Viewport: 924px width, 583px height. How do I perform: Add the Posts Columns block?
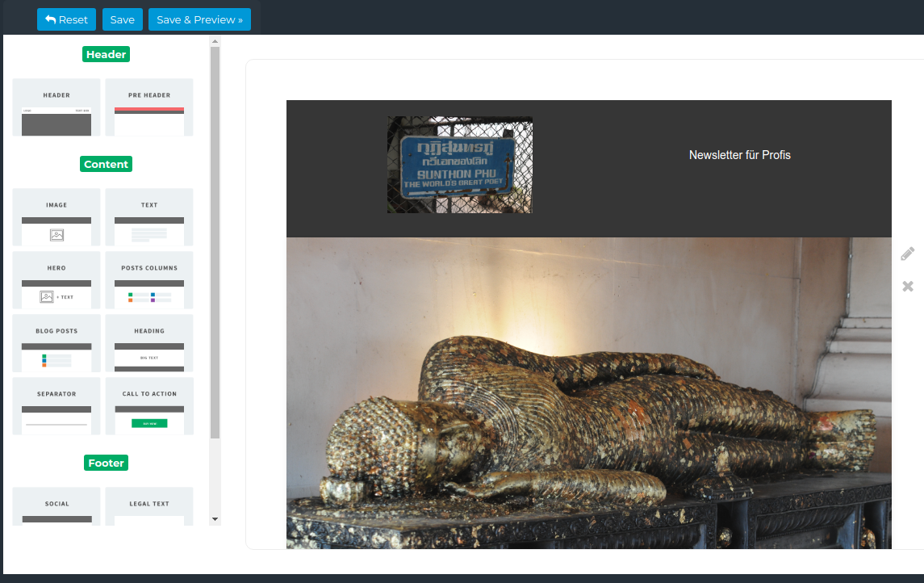pos(149,280)
